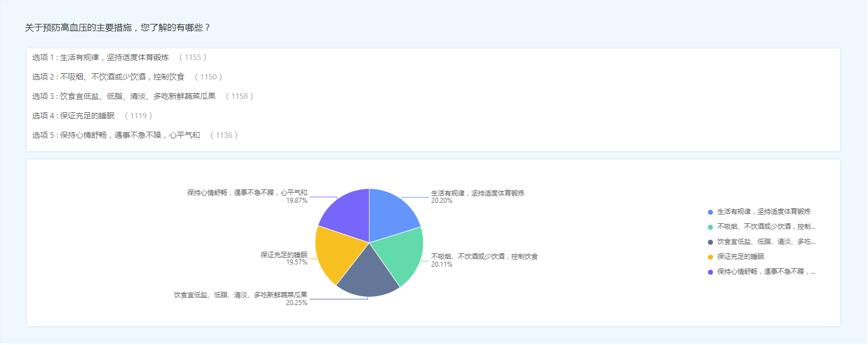Click the slate legend dot for 饮食宜低盐
868x345 pixels.
[710, 242]
